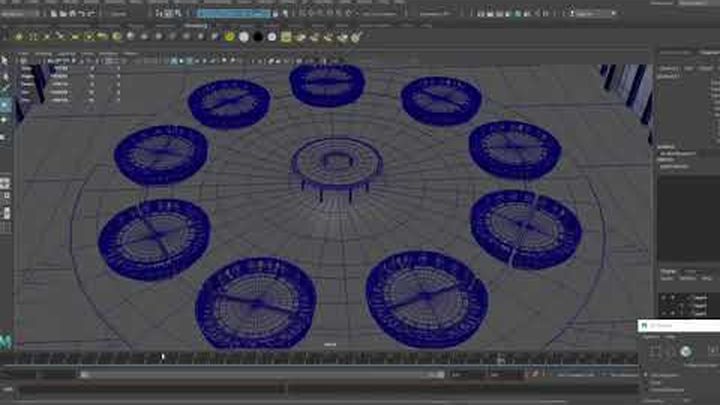The height and width of the screenshot is (405, 720).
Task: Click the Maya logo icon at bottom left
Action: coord(6,341)
